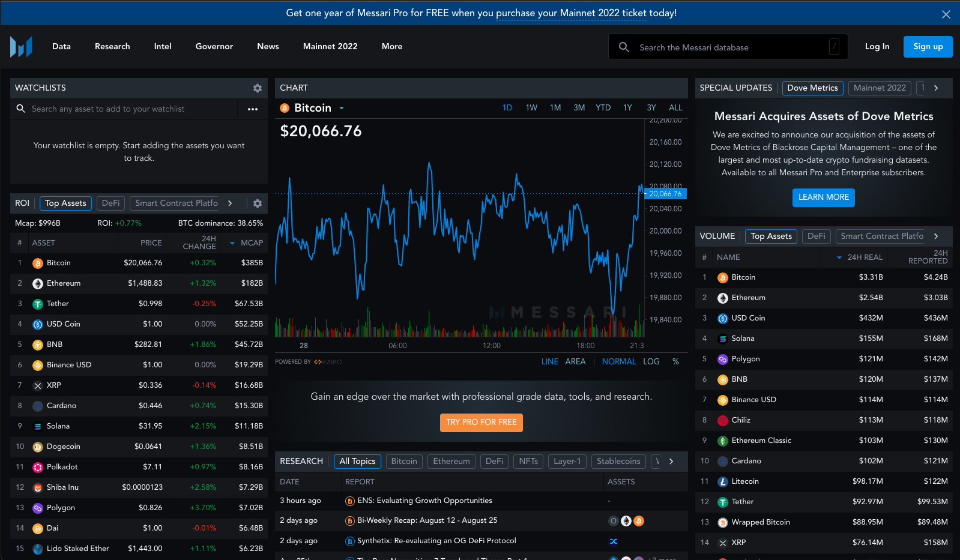Select the YTD chart timeframe
Image resolution: width=960 pixels, height=560 pixels.
click(603, 107)
